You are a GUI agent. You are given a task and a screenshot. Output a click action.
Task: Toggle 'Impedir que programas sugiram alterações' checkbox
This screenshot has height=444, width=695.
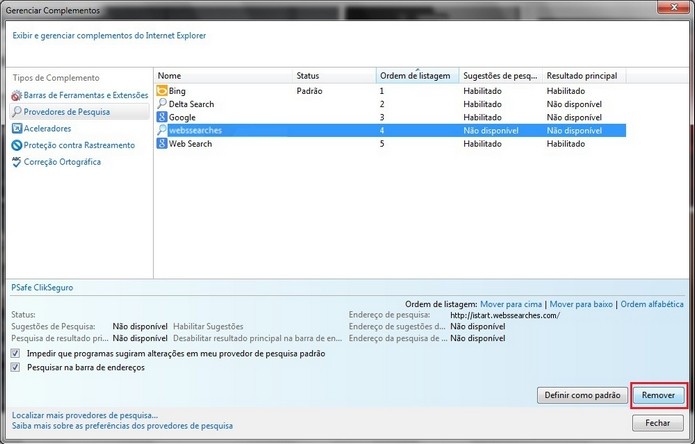click(x=16, y=354)
